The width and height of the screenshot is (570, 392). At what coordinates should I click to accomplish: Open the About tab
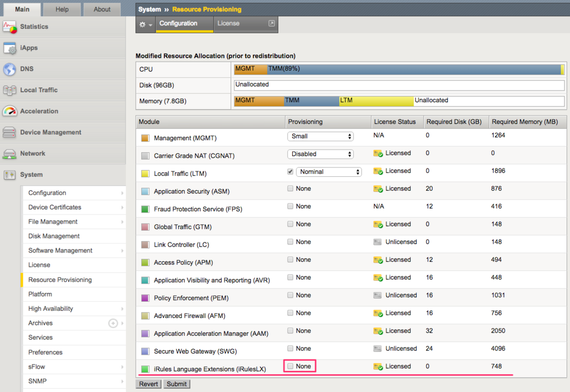[102, 9]
